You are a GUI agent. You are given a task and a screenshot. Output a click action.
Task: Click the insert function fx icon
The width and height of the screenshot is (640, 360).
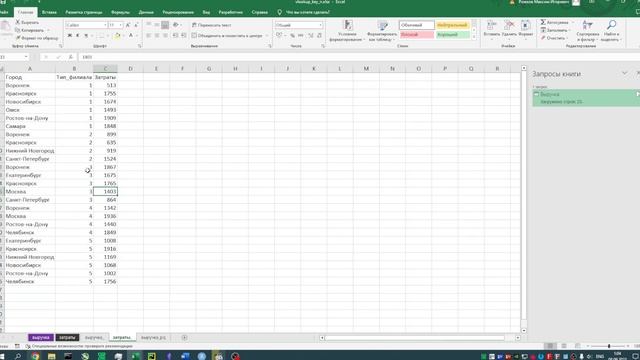(x=71, y=57)
